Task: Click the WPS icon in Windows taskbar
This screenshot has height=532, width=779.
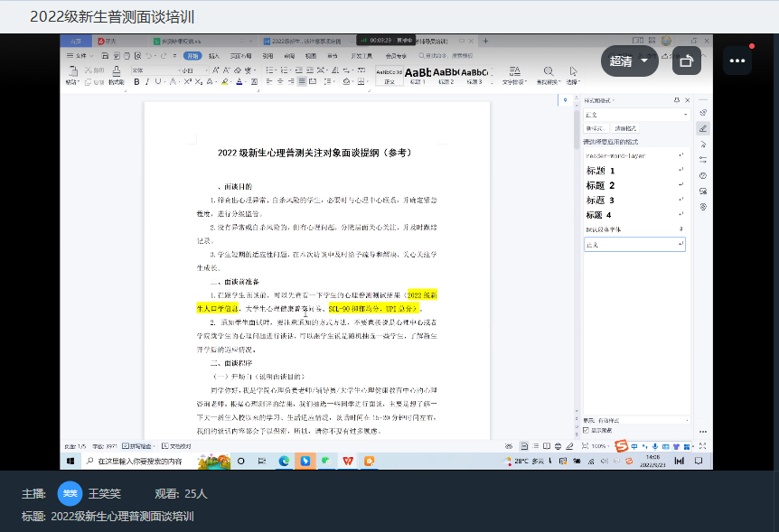Action: point(347,461)
